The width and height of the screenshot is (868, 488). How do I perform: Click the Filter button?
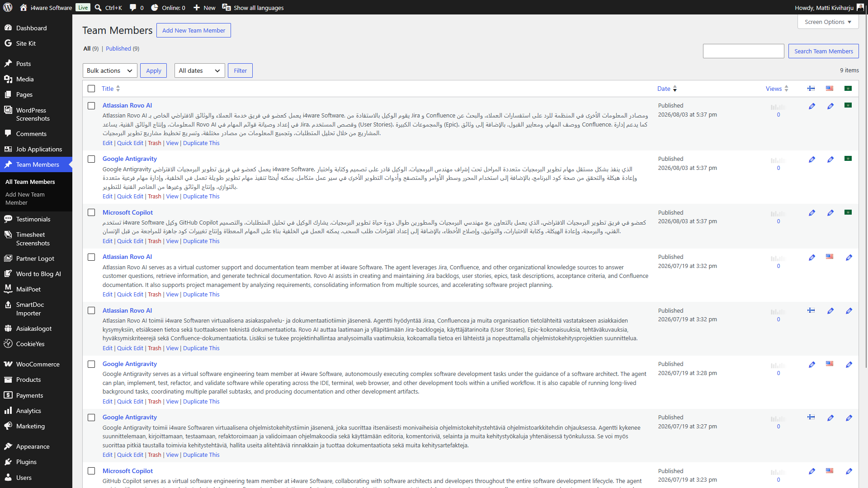click(241, 70)
